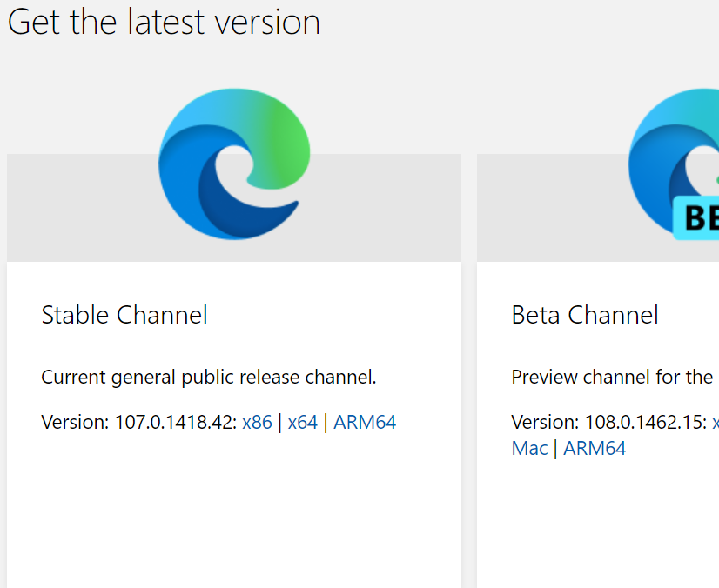Click the cut-off link after Beta version 108.0.1462.15
Screen dimensions: 719x588
click(715, 423)
